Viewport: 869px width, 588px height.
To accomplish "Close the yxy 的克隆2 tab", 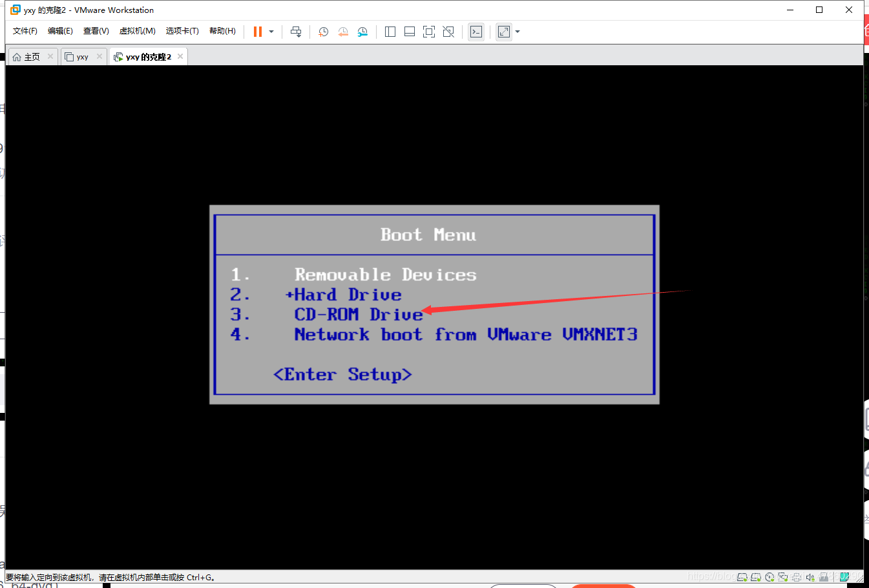I will (x=180, y=56).
